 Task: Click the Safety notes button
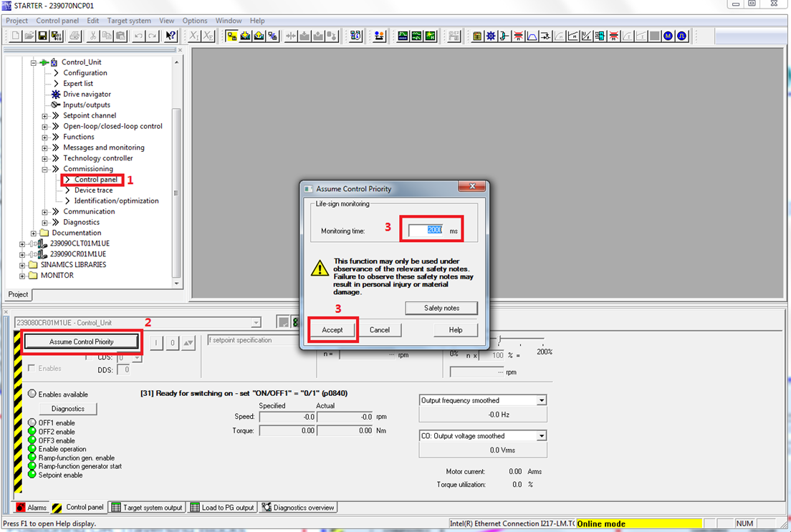[441, 308]
